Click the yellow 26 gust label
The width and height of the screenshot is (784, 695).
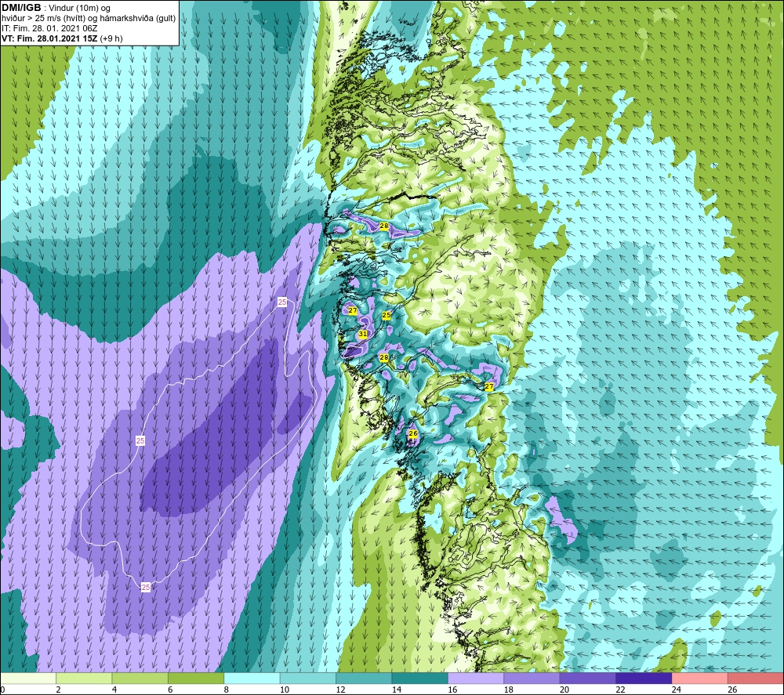pos(413,433)
